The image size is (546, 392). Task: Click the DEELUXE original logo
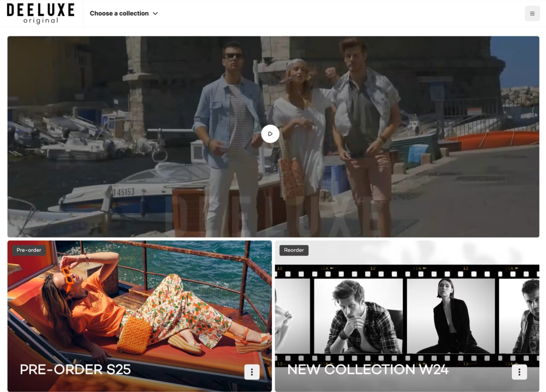[41, 13]
